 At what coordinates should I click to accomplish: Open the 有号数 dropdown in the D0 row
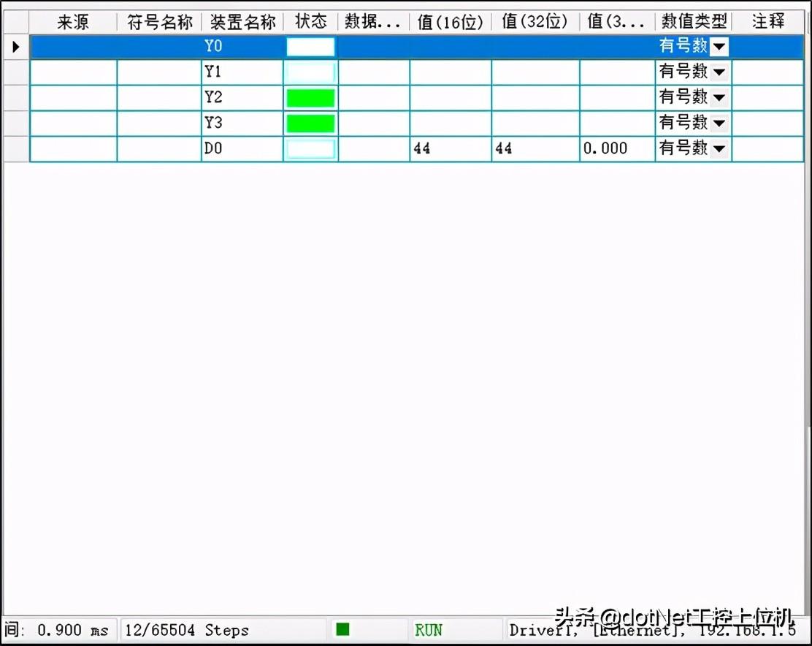719,148
